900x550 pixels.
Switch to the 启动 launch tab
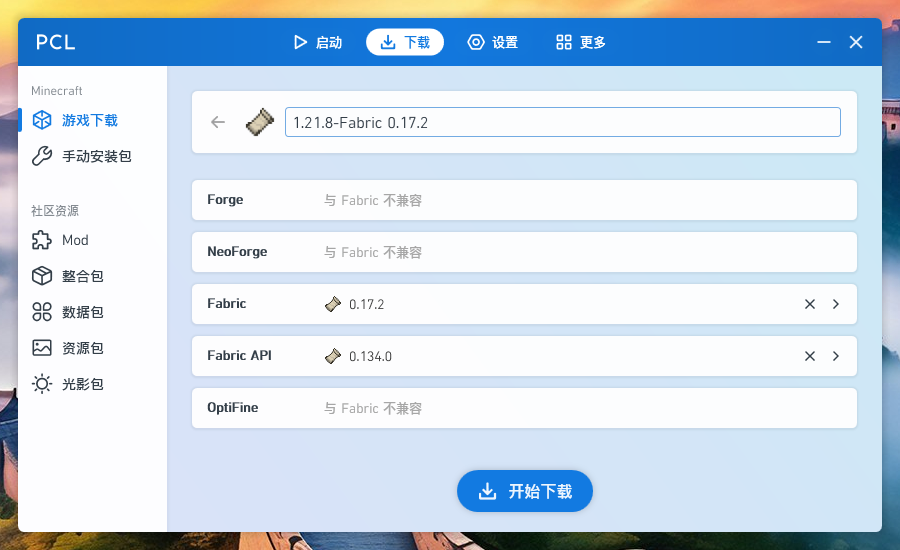pos(317,42)
